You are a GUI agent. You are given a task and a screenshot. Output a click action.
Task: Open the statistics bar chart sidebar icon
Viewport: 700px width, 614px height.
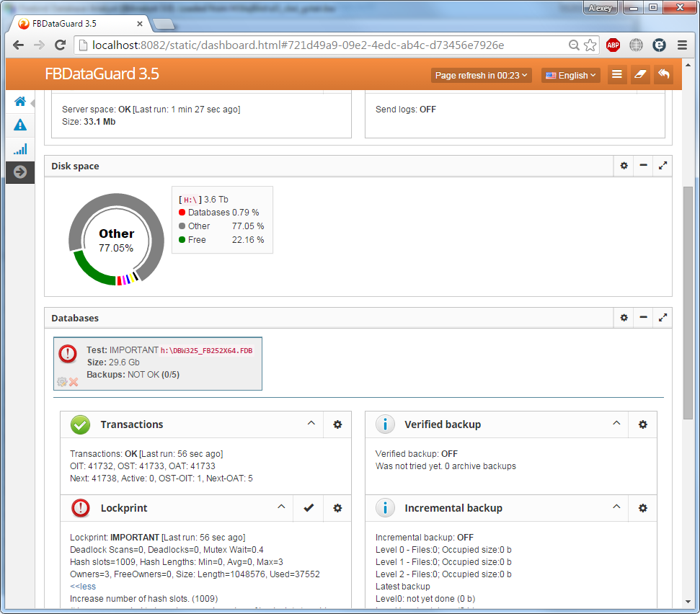20,149
